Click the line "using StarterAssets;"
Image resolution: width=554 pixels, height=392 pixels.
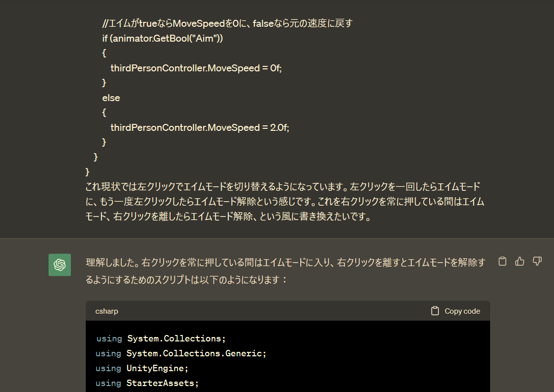coord(147,383)
